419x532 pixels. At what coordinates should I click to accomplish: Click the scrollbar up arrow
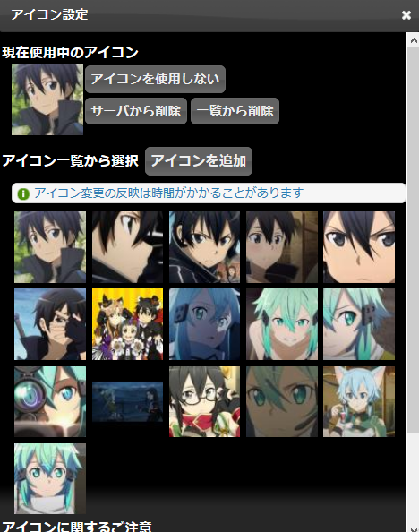(x=414, y=40)
